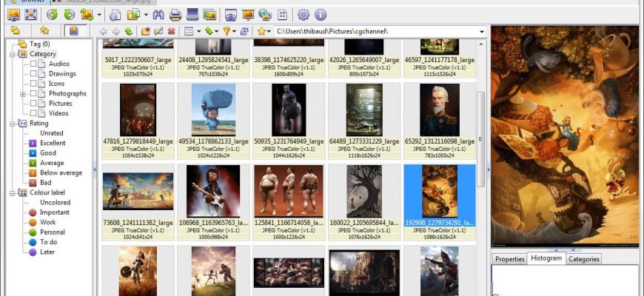Image resolution: width=644 pixels, height=296 pixels.
Task: Click the JPEG lossless transformation icon
Action: 87,16
